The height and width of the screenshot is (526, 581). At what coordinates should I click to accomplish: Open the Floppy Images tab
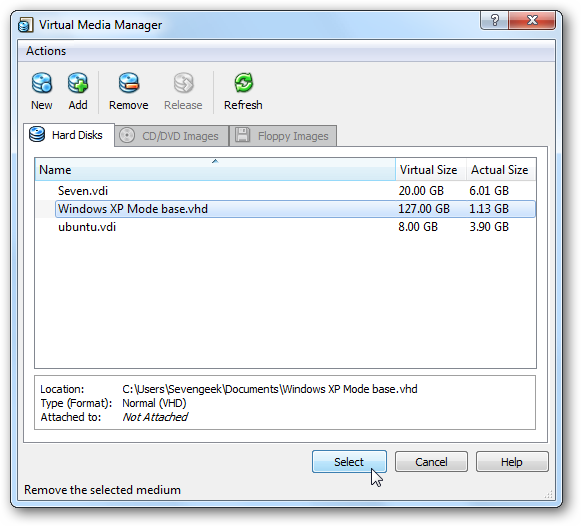point(283,136)
